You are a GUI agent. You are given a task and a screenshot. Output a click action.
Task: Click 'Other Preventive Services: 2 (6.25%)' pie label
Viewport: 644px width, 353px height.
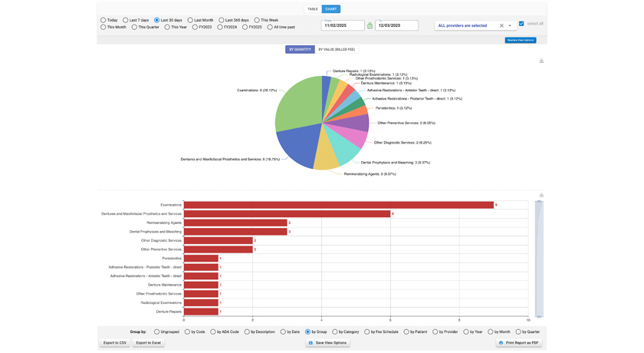(x=406, y=123)
